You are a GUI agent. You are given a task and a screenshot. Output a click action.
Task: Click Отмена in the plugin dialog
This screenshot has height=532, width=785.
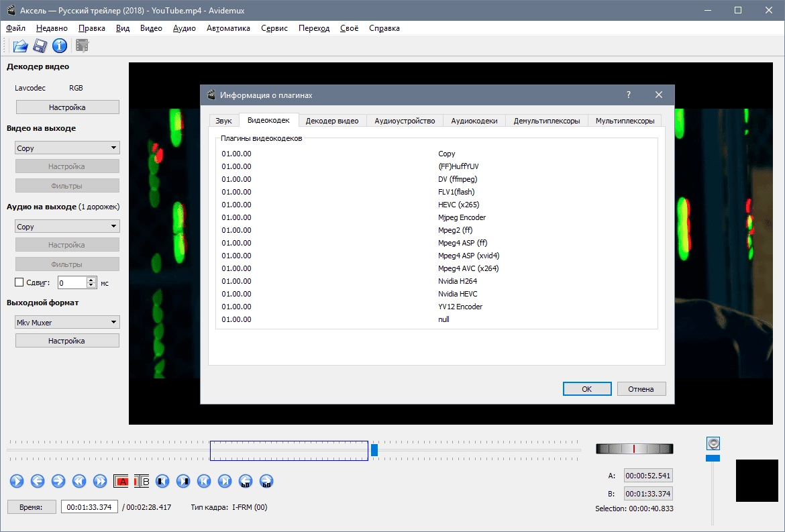(x=641, y=389)
